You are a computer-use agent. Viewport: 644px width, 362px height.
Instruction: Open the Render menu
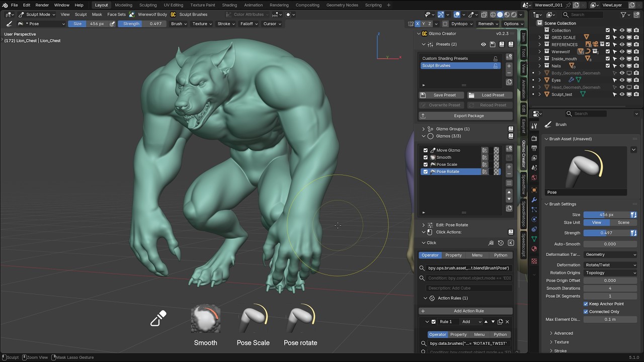pyautogui.click(x=42, y=5)
